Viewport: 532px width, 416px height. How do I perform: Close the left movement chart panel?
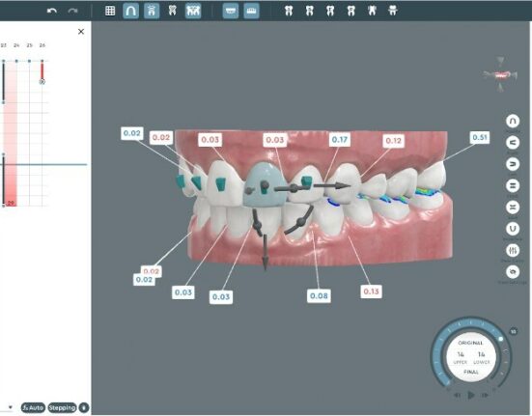pyautogui.click(x=81, y=32)
